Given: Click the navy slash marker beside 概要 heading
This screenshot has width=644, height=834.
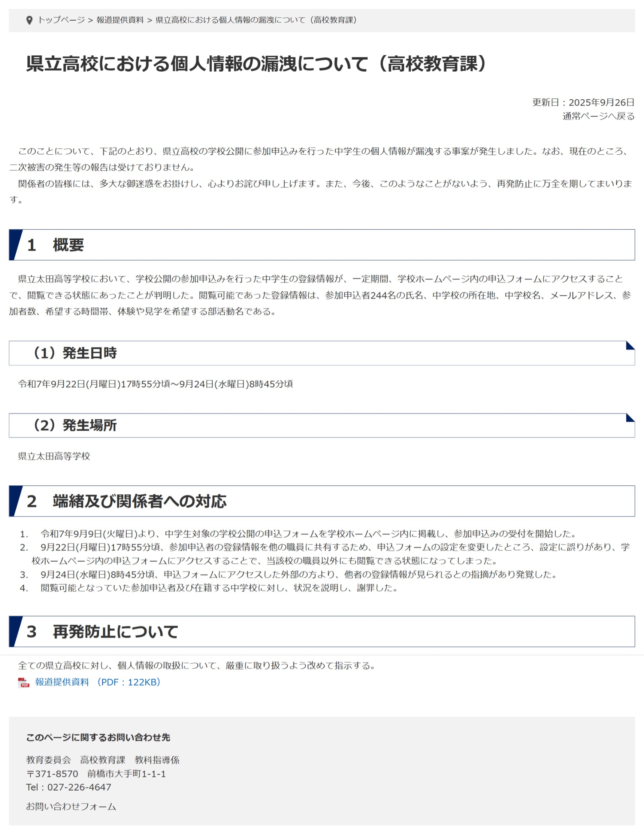Looking at the screenshot, I should [16, 245].
